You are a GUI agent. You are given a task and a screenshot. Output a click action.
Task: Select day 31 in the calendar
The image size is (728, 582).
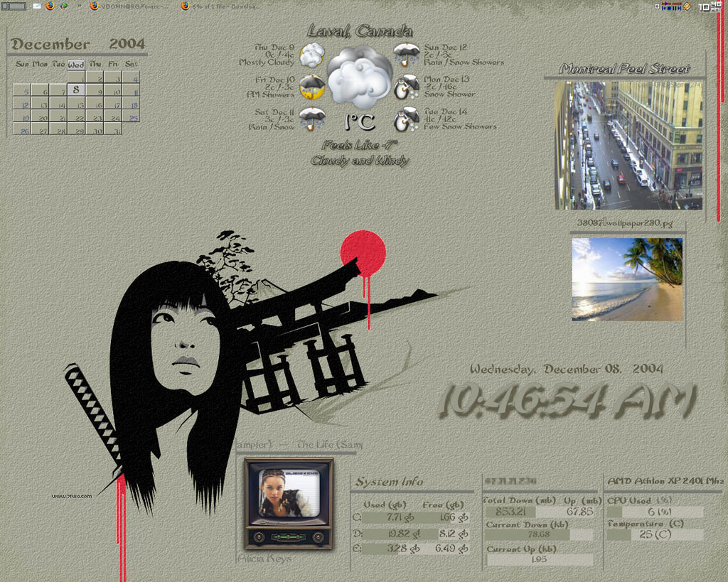tap(113, 129)
